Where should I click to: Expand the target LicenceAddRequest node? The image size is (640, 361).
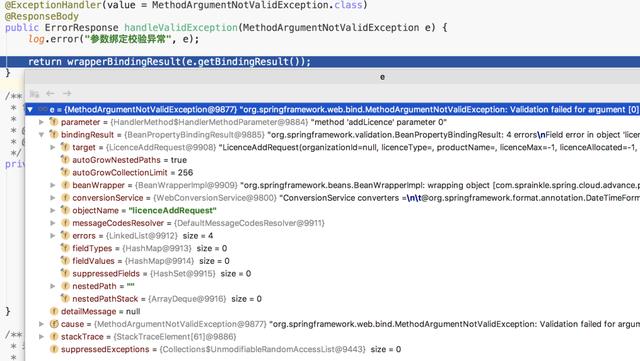click(53, 147)
